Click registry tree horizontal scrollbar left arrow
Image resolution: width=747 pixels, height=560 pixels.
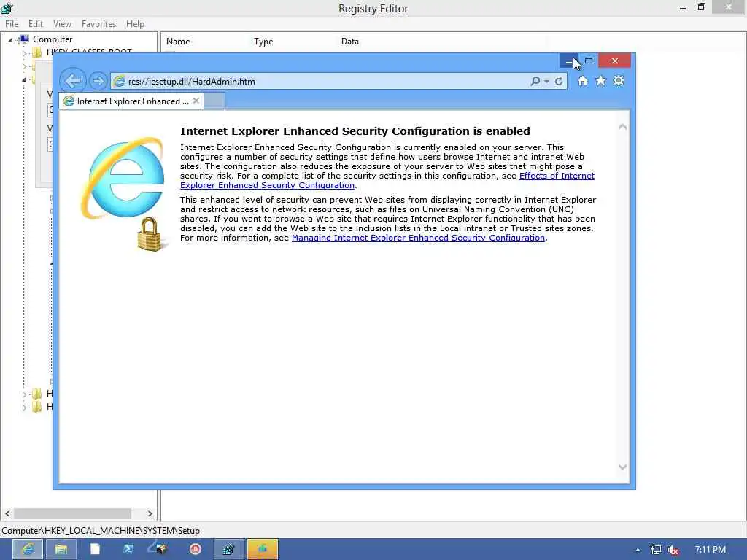(x=7, y=513)
